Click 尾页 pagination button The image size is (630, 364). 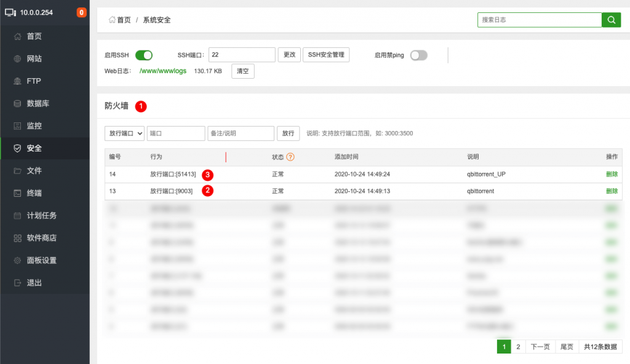[567, 347]
